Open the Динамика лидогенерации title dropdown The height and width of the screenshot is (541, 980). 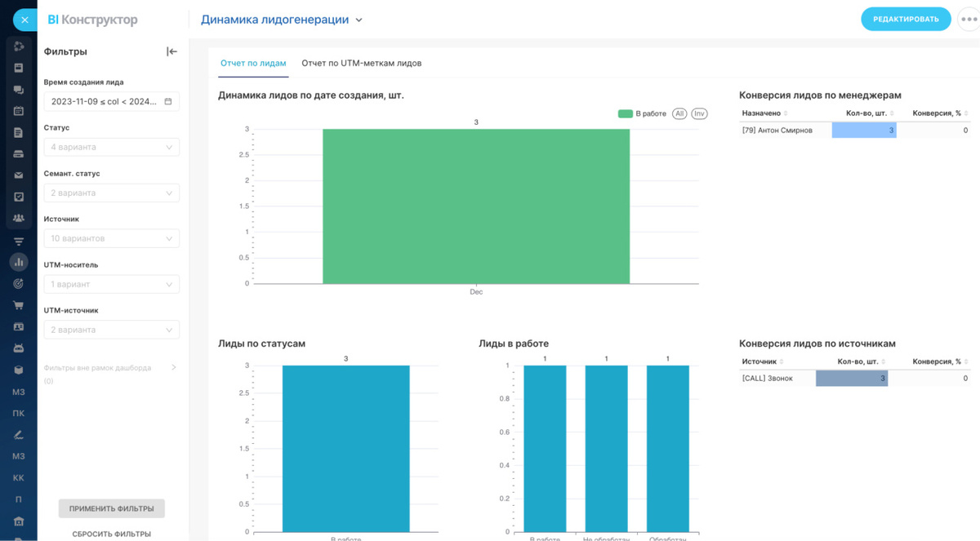tap(282, 20)
